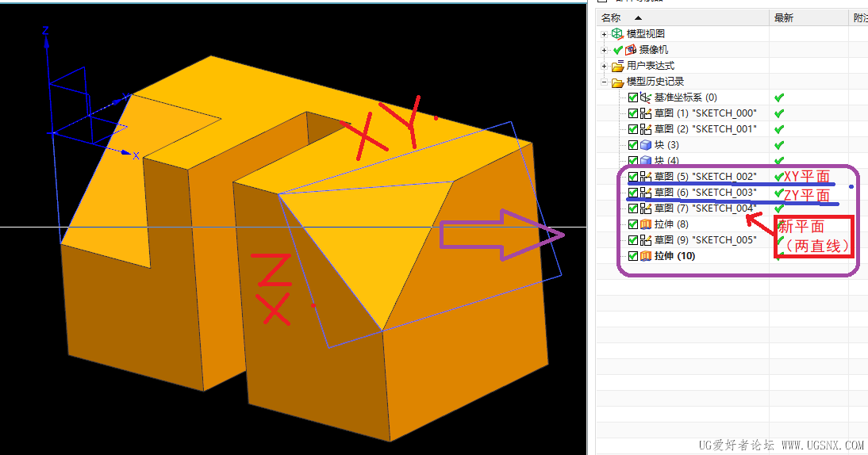This screenshot has height=455, width=868.
Task: Click the 最新 column header
Action: 808,17
